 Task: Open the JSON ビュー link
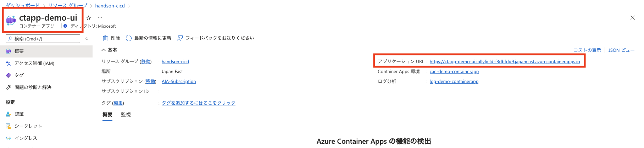coord(621,50)
